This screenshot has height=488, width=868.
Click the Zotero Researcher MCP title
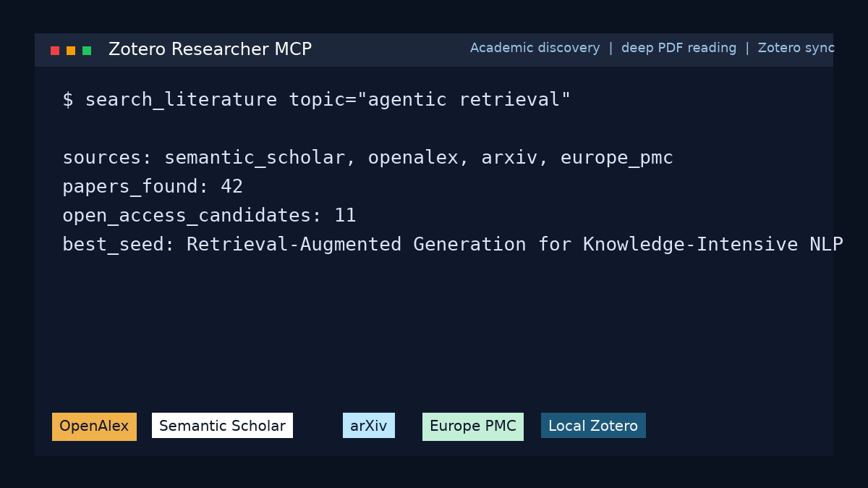[210, 49]
